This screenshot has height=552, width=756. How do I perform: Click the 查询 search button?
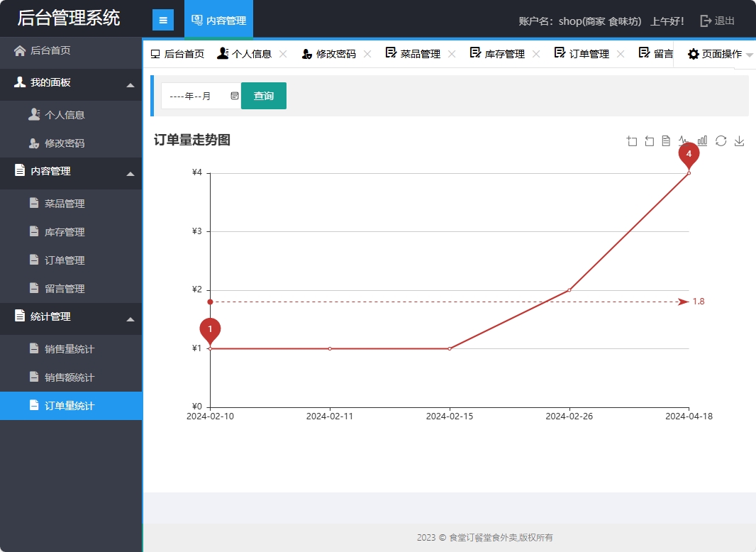click(x=264, y=96)
